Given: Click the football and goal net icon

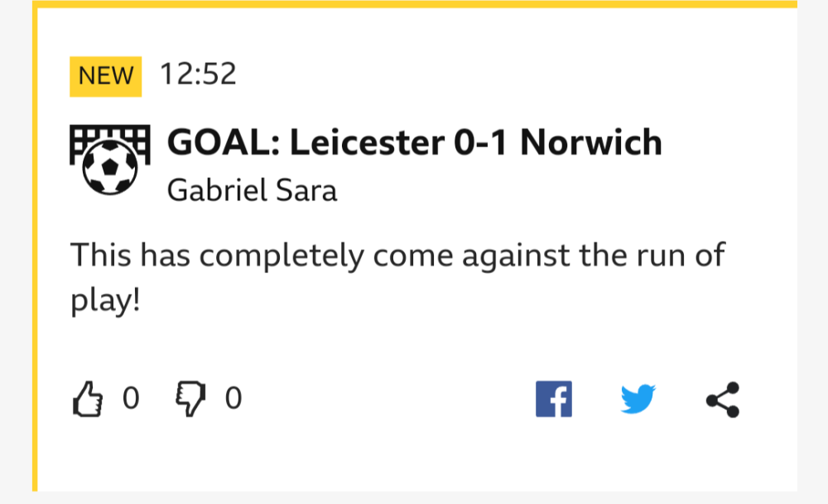Looking at the screenshot, I should point(109,158).
